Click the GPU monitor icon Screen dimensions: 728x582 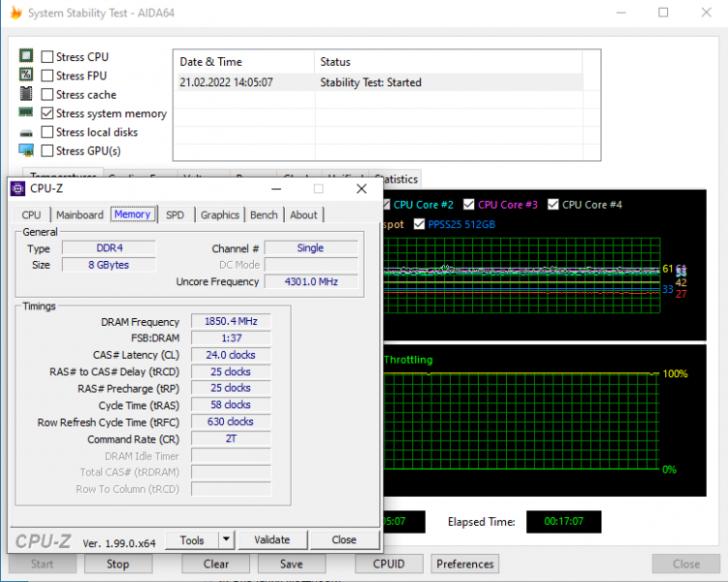click(26, 150)
